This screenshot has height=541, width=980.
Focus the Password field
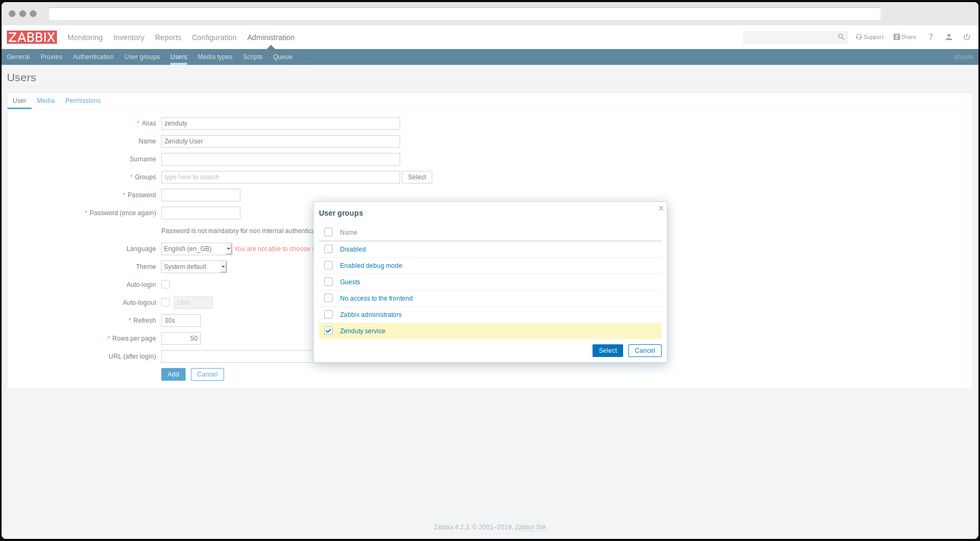201,195
